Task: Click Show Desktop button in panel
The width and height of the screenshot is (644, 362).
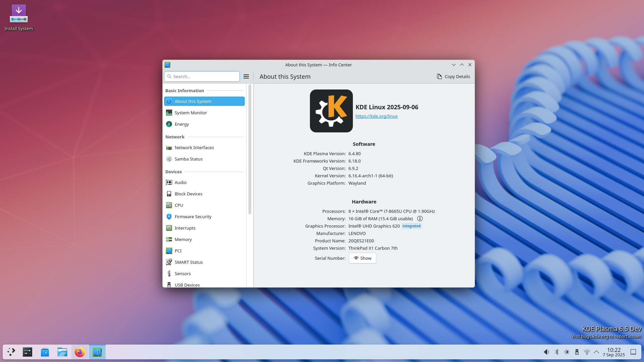Action: [633, 352]
